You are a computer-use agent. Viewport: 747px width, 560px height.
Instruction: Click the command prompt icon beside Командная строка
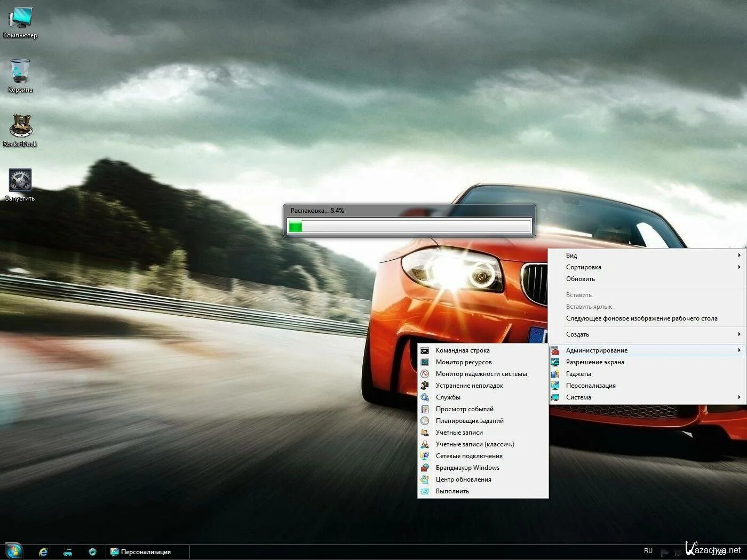click(425, 350)
